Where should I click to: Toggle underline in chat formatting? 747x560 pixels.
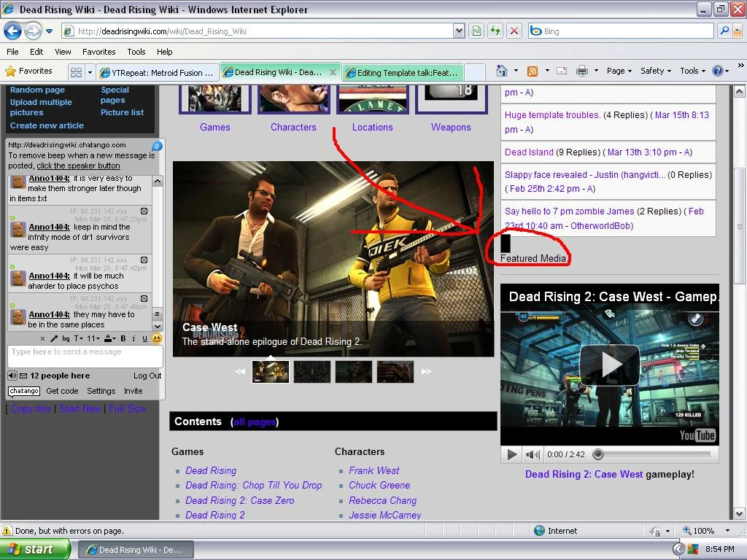click(145, 338)
